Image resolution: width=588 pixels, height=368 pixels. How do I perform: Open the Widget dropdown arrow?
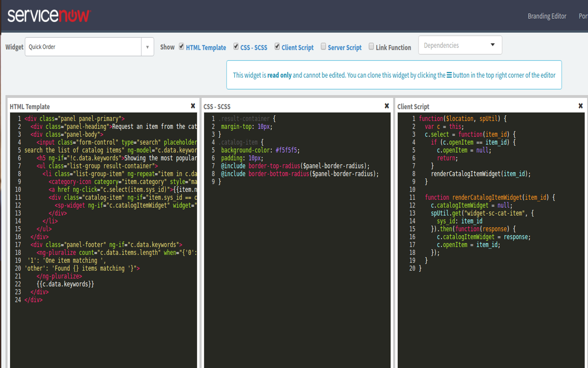pyautogui.click(x=147, y=47)
